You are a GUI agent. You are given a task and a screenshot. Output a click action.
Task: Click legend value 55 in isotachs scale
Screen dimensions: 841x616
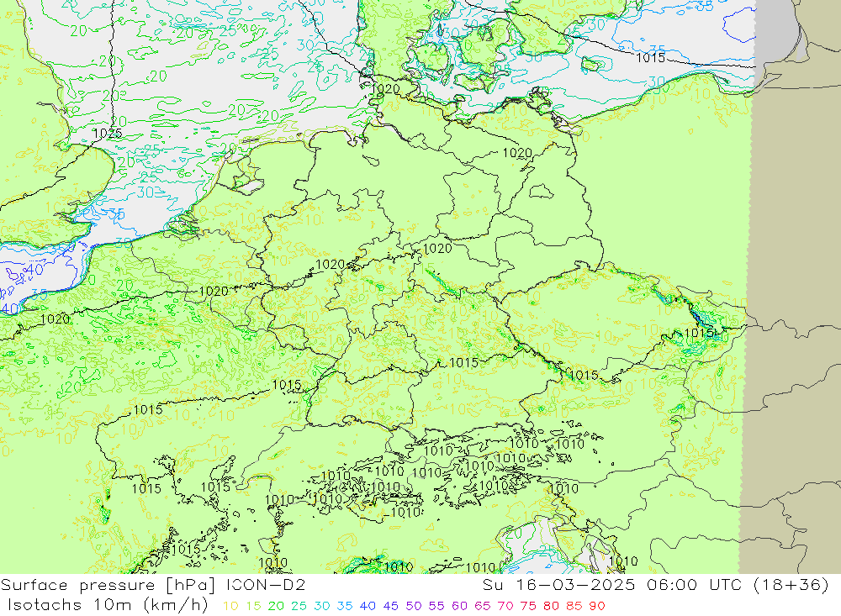click(x=436, y=606)
